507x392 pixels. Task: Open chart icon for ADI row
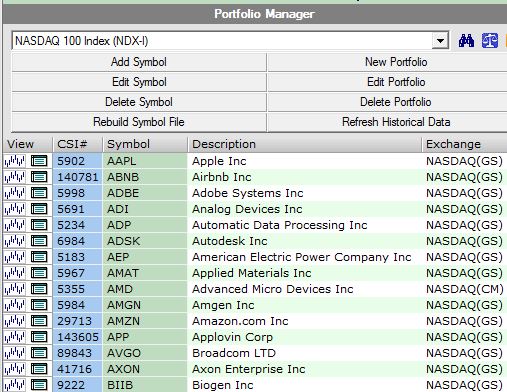pos(15,209)
